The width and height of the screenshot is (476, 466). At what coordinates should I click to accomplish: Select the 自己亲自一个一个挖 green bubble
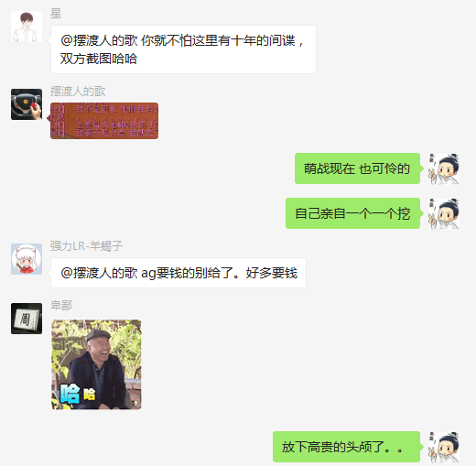coord(352,213)
